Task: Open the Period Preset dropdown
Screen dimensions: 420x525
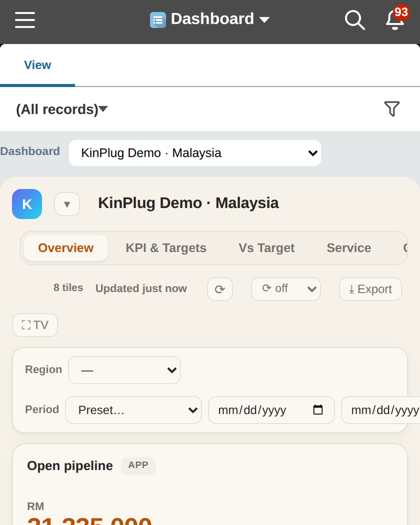Action: pos(133,410)
